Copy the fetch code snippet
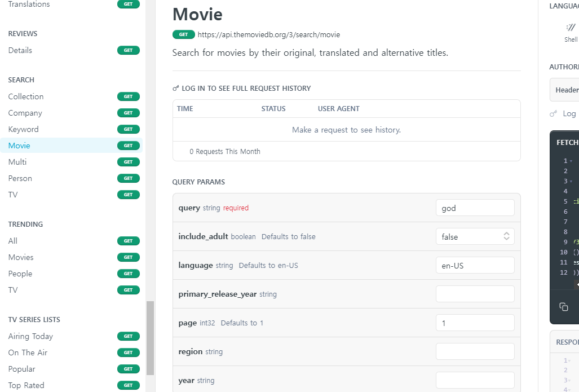Image resolution: width=579 pixels, height=392 pixels. (x=563, y=307)
